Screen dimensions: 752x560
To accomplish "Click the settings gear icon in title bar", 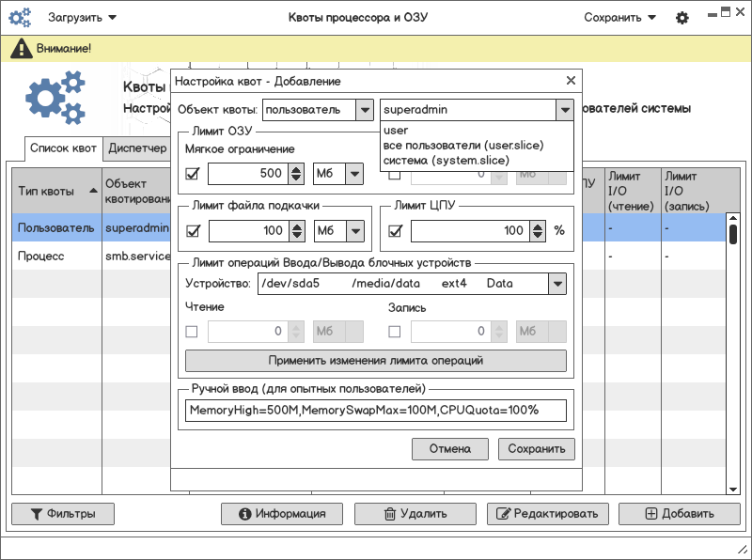I will click(x=682, y=18).
